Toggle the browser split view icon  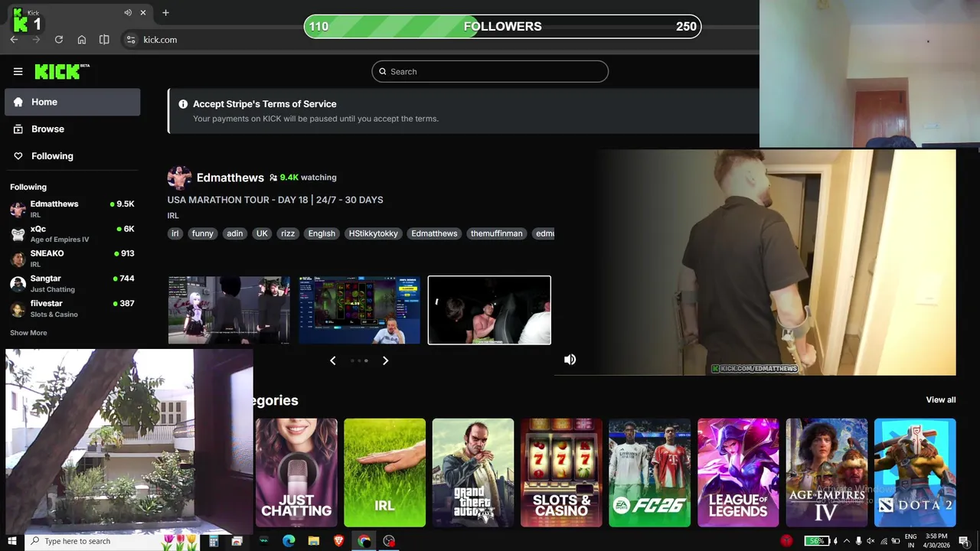(104, 40)
